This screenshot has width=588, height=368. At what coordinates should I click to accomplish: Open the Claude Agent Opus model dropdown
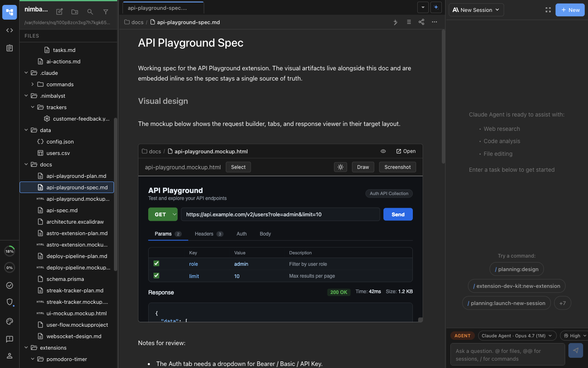coord(517,336)
